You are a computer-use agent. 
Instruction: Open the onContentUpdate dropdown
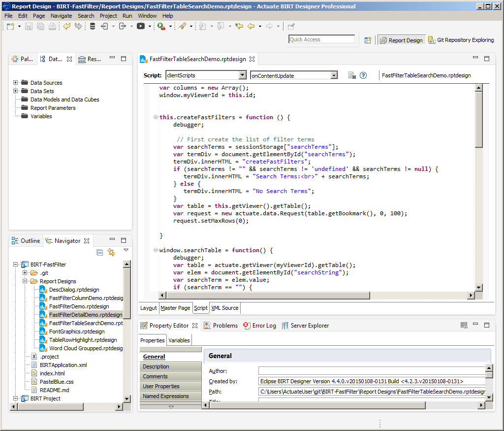(x=334, y=75)
